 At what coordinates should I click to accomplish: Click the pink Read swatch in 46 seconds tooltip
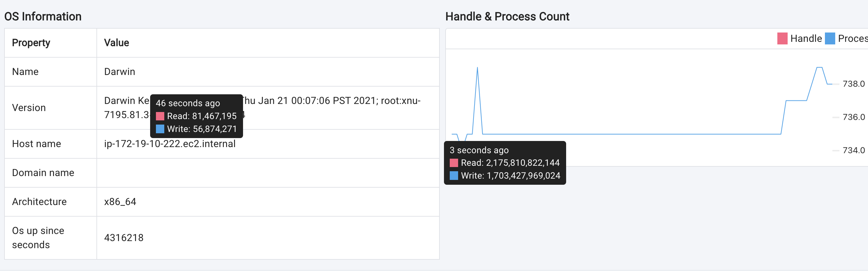click(160, 116)
